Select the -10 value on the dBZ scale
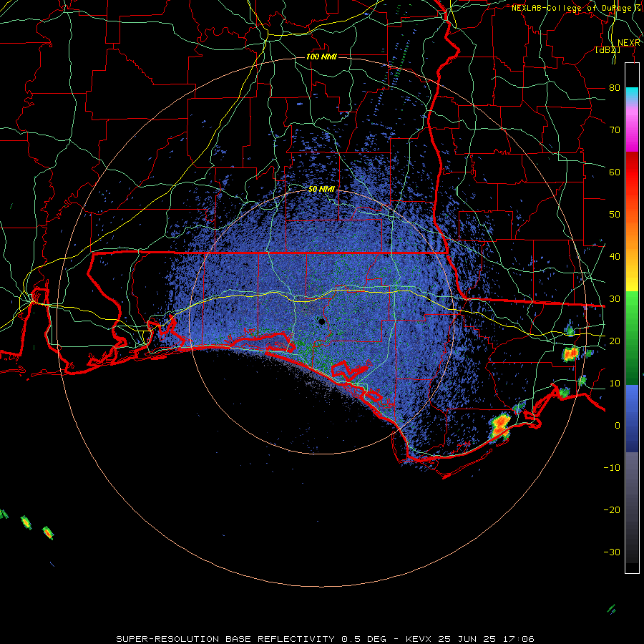The image size is (644, 644). [x=612, y=467]
